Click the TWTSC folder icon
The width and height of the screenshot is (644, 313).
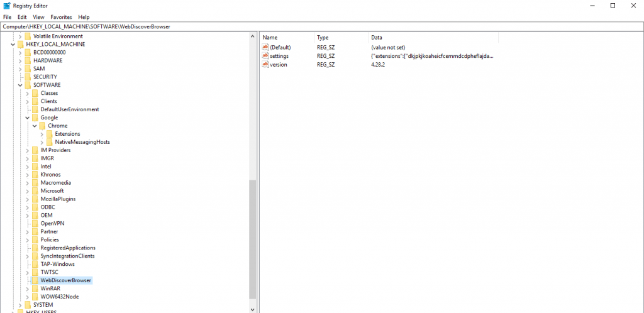(35, 272)
